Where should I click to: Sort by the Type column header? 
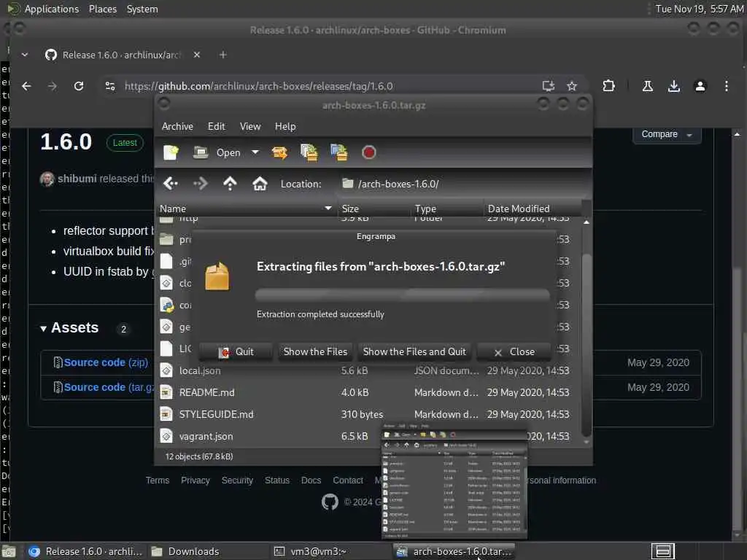point(447,209)
